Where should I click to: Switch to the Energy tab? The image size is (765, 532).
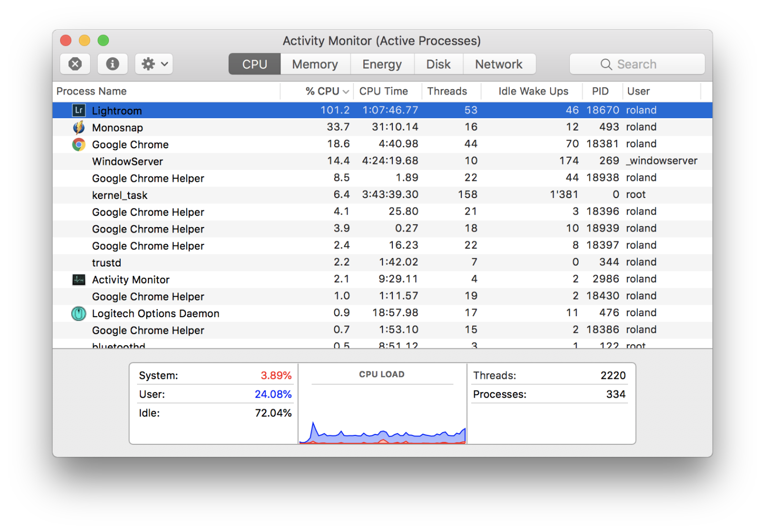coord(382,65)
